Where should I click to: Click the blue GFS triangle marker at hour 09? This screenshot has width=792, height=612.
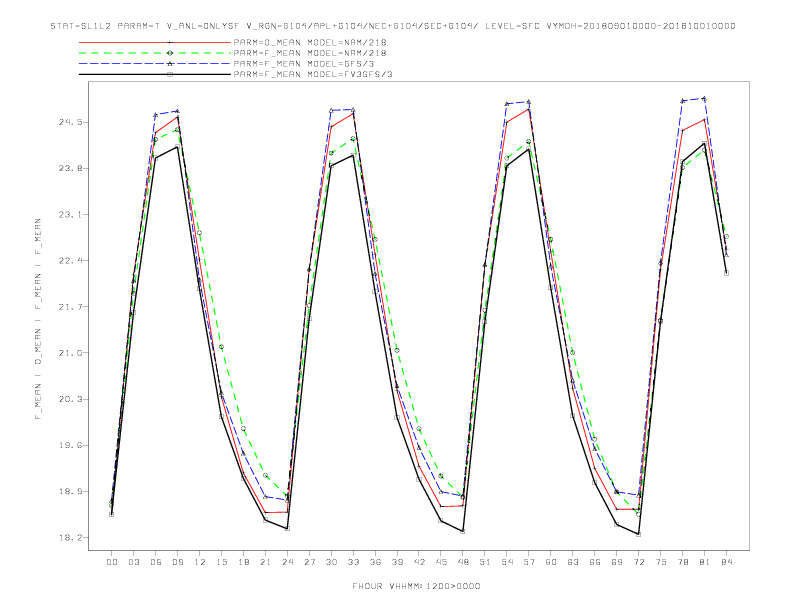click(x=177, y=111)
